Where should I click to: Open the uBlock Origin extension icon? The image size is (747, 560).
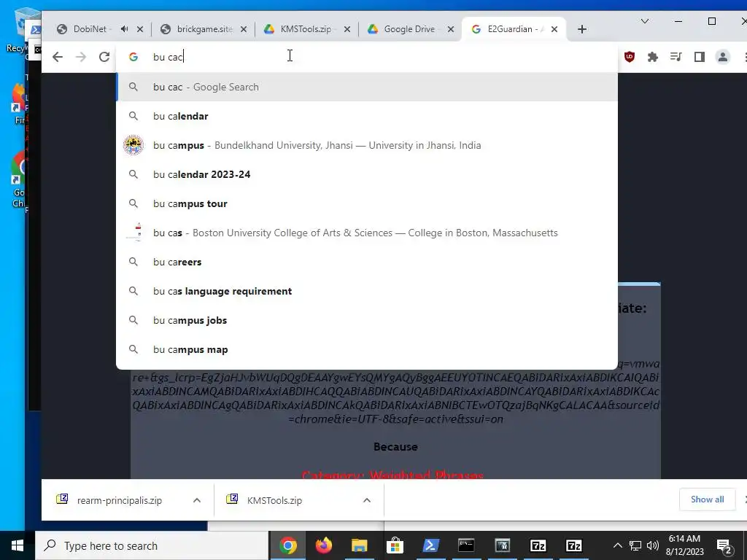630,57
